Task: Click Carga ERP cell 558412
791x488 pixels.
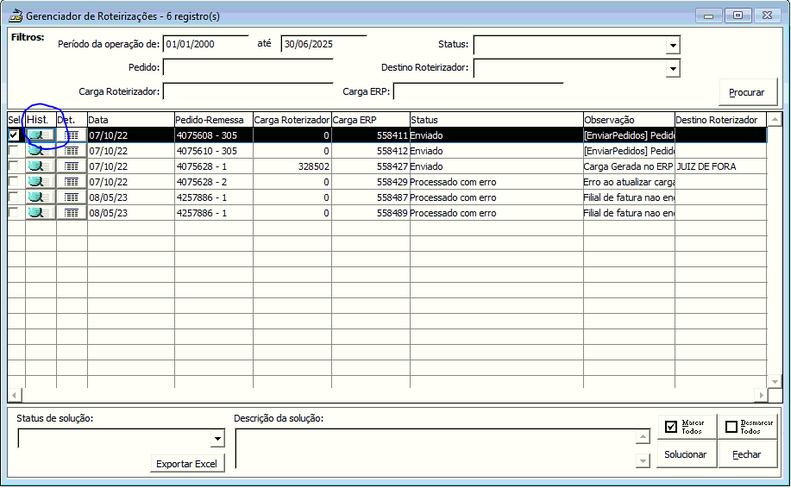Action: click(x=371, y=151)
